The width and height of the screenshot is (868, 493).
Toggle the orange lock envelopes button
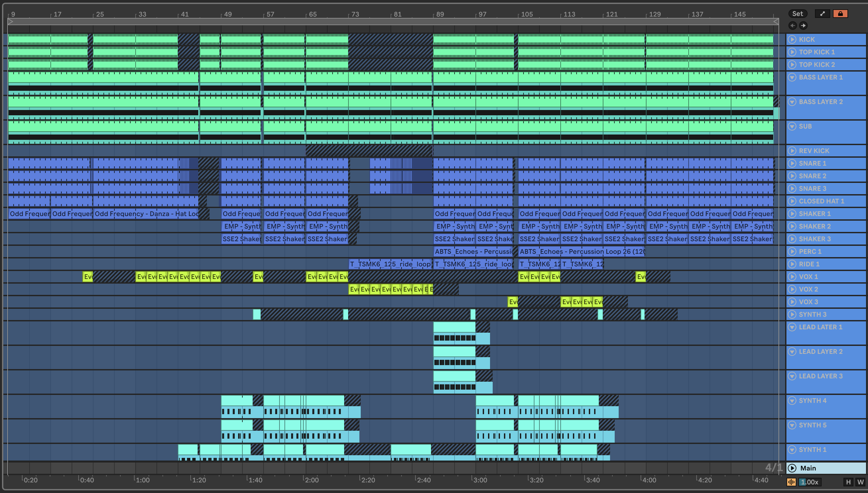click(x=840, y=14)
